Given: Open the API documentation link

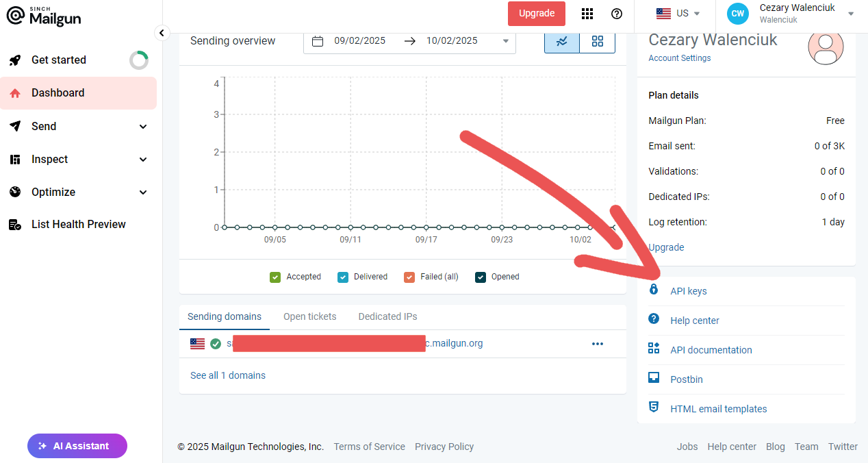Looking at the screenshot, I should click(x=711, y=350).
